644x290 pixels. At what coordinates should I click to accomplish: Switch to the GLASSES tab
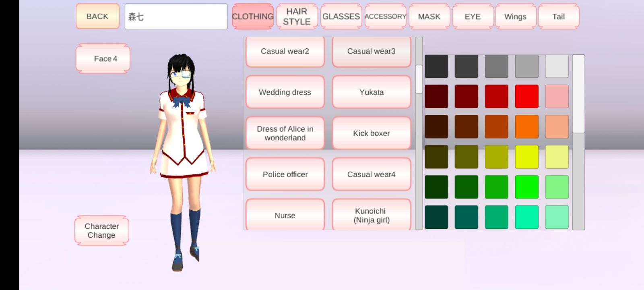pos(341,17)
